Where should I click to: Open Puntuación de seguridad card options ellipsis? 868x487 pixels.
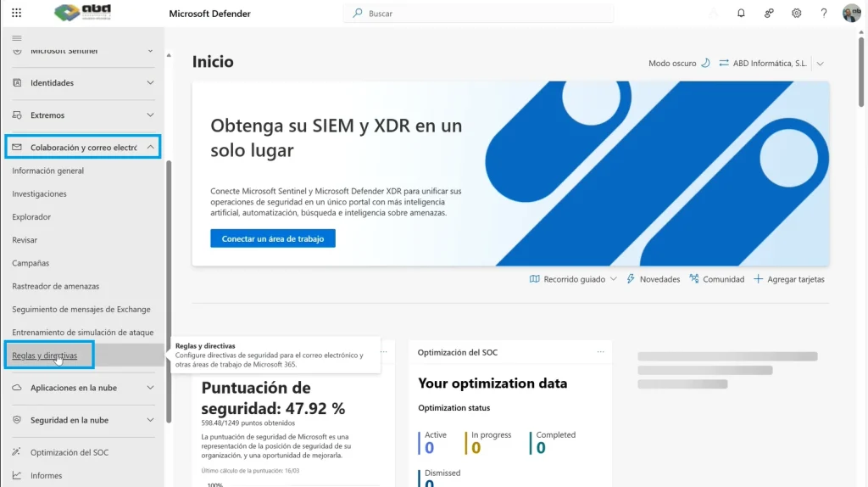(x=384, y=352)
